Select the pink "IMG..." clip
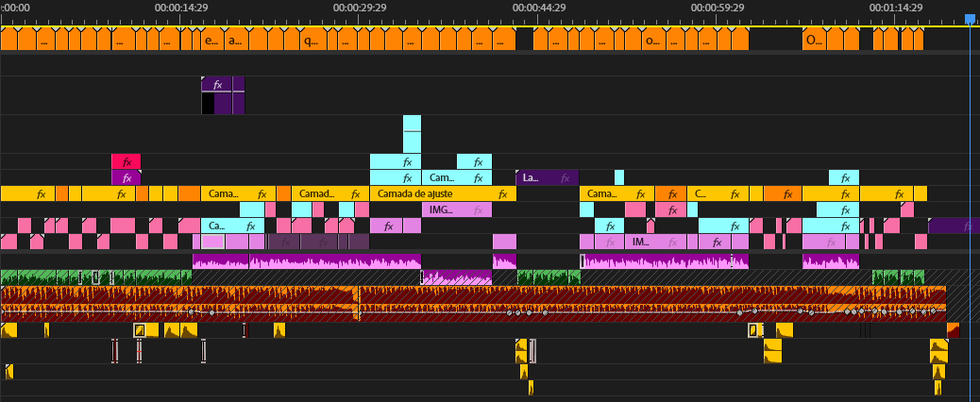The width and height of the screenshot is (980, 402). pos(457,209)
